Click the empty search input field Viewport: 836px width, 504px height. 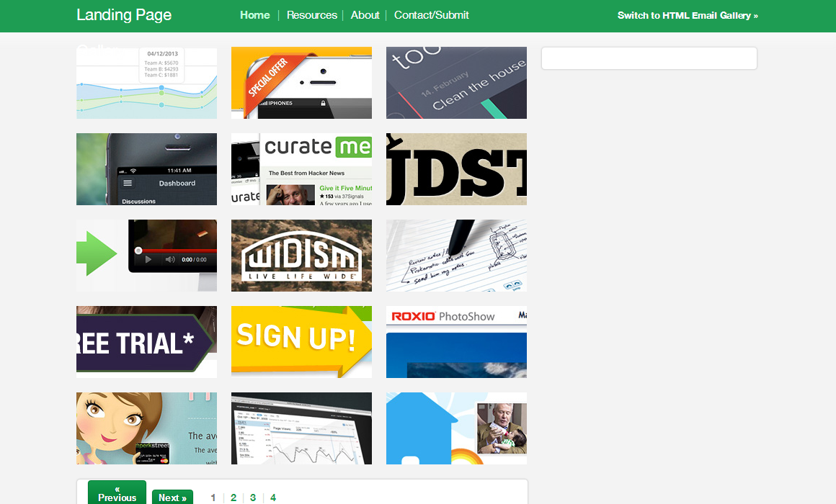tap(649, 58)
